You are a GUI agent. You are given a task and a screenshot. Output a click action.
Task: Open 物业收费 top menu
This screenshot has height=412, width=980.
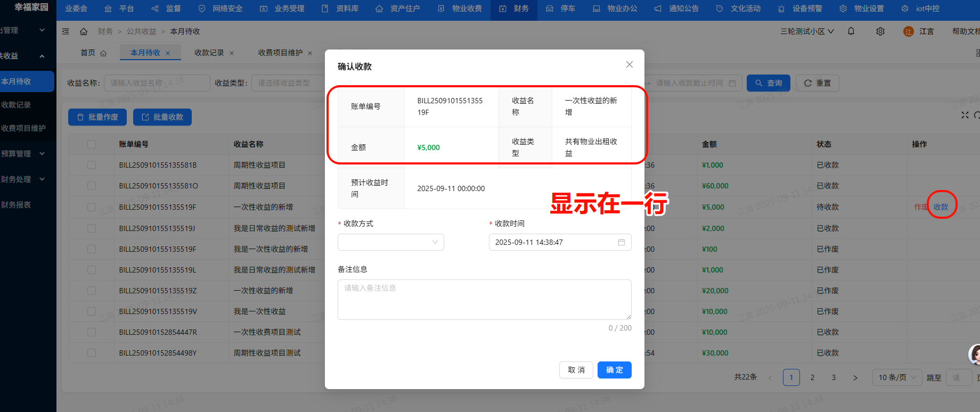[460, 9]
